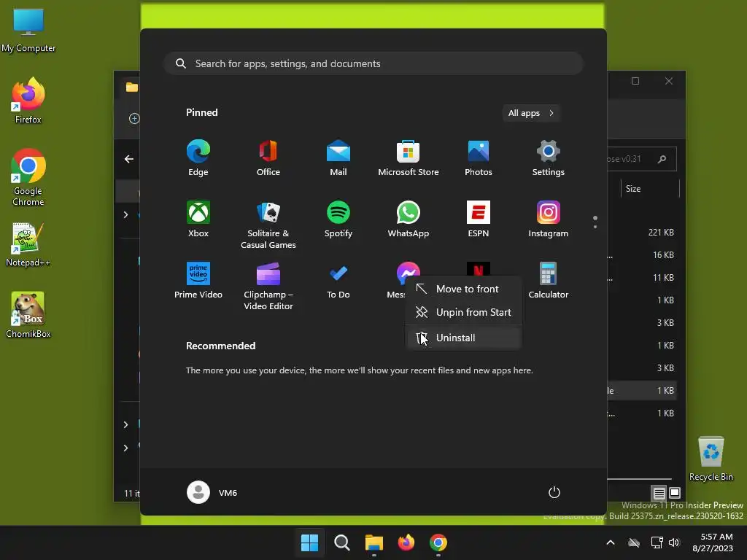Click Back arrow in File Explorer window
747x560 pixels.
tap(128, 159)
